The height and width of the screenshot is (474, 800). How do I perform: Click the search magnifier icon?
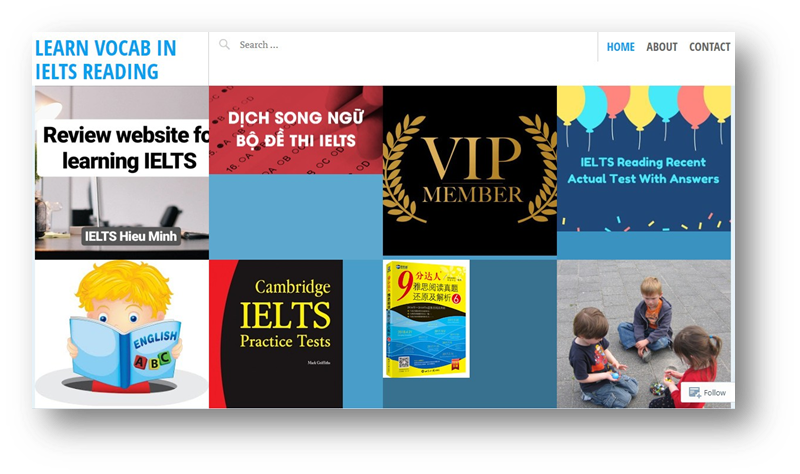coord(224,44)
